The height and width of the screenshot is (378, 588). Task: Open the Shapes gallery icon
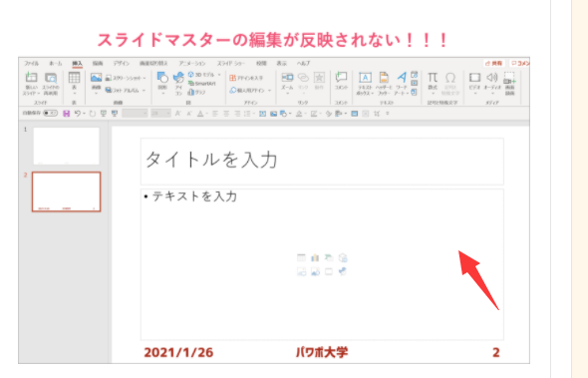pos(162,78)
